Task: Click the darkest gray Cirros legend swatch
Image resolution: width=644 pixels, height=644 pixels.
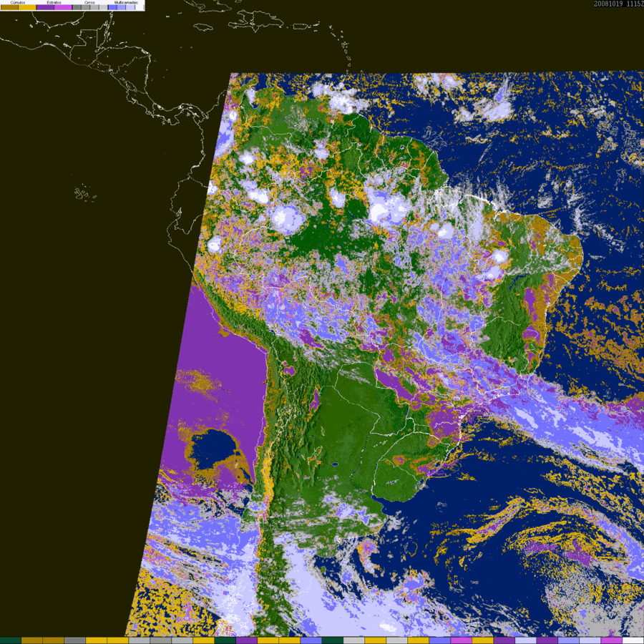Action: click(x=77, y=7)
